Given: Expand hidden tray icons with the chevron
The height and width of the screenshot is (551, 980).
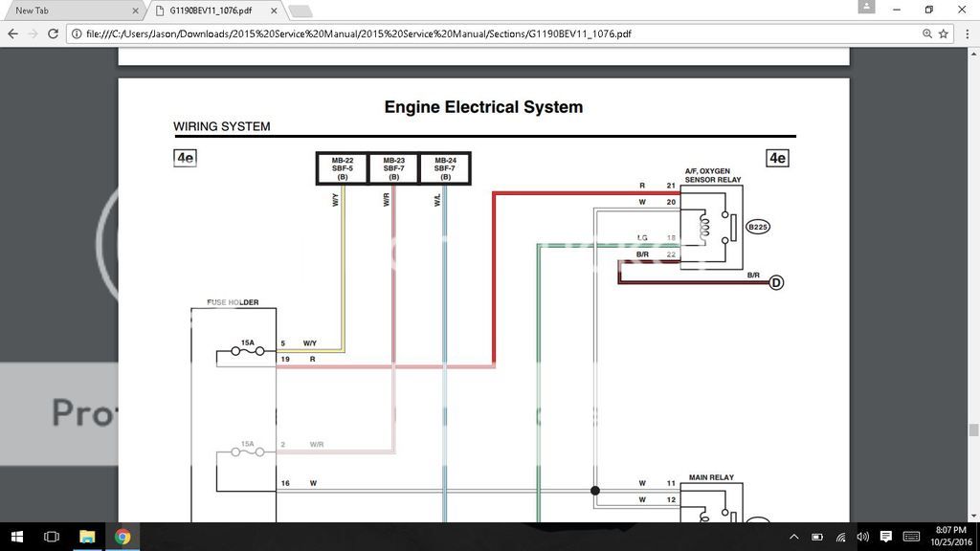Looking at the screenshot, I should coord(794,536).
